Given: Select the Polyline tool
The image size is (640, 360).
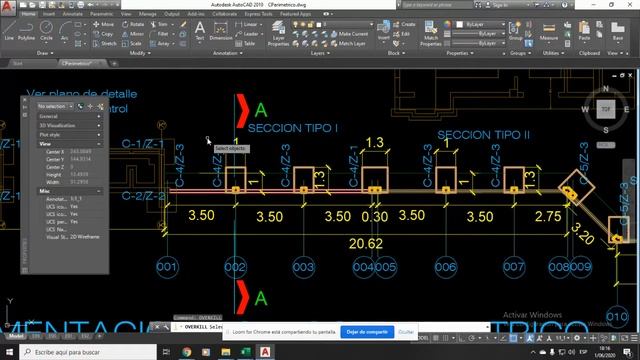Looking at the screenshot, I should click(26, 31).
